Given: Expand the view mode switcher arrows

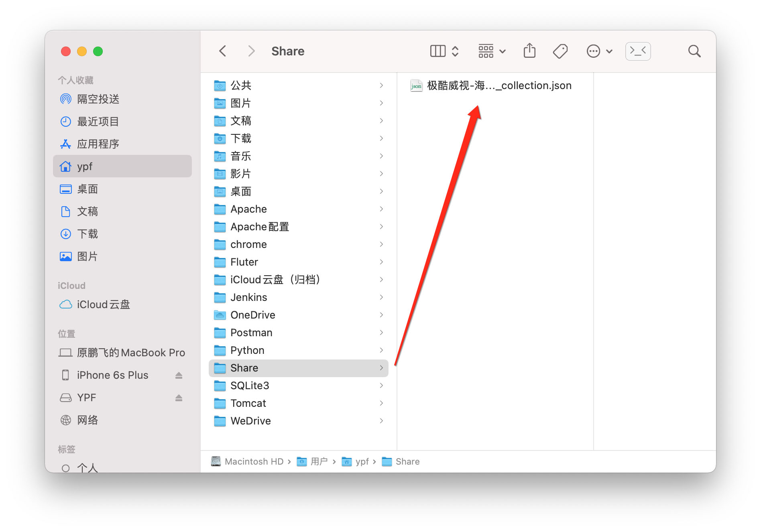Looking at the screenshot, I should [455, 51].
